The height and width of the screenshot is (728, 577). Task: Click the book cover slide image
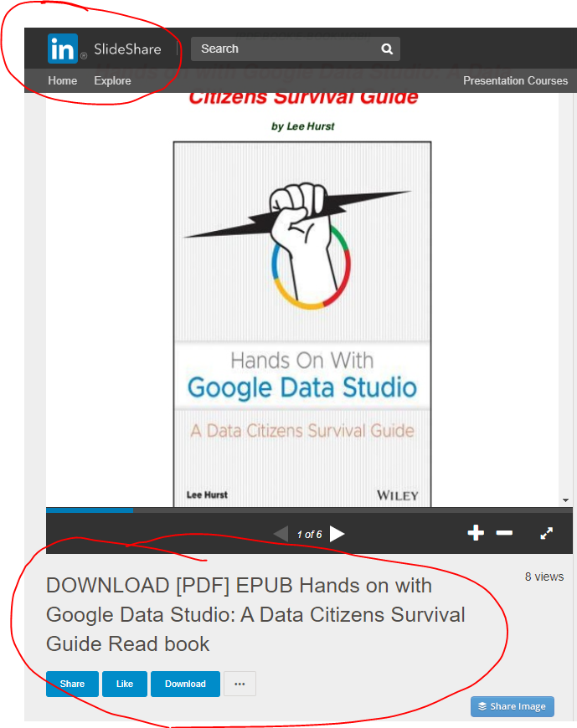302,324
